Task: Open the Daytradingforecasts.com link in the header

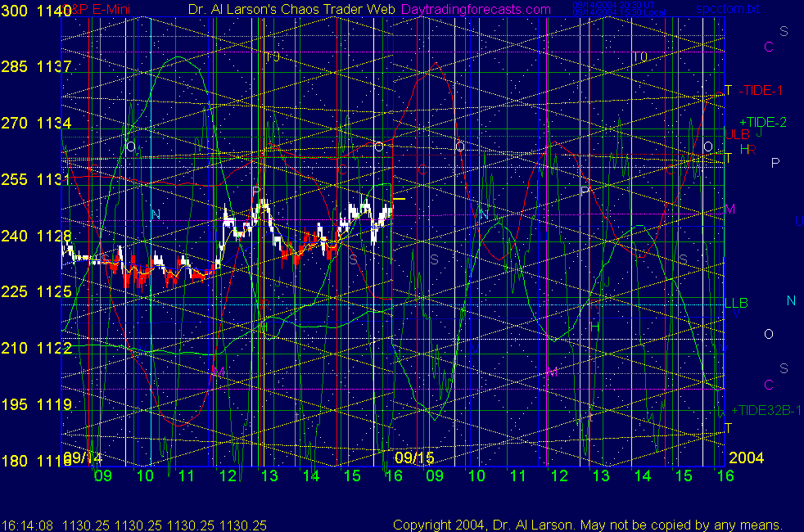Action: pyautogui.click(x=476, y=9)
